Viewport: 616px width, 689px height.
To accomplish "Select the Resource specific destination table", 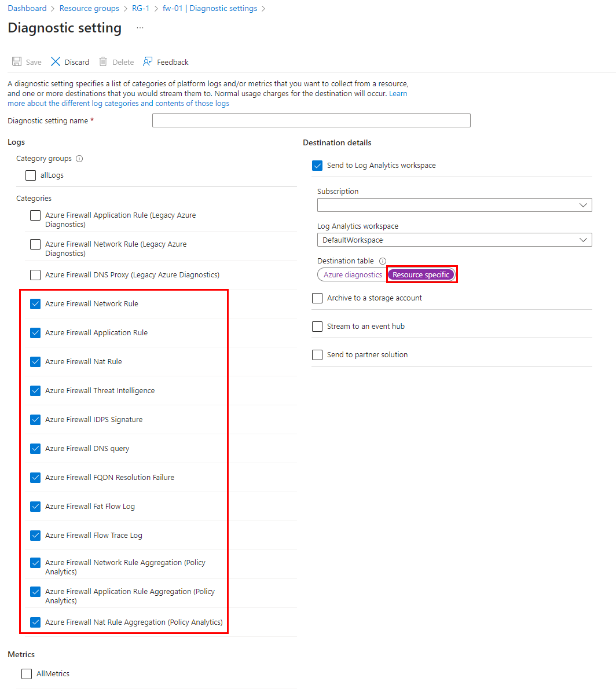I will [422, 274].
